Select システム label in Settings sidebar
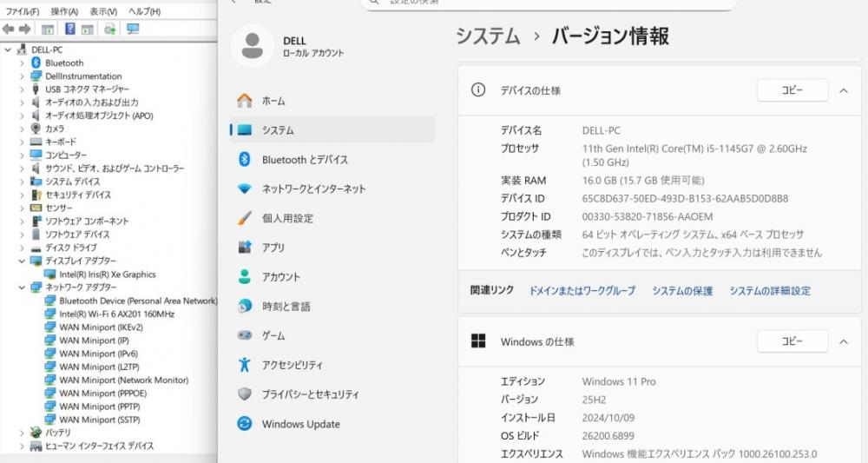This screenshot has width=868, height=463. (x=278, y=130)
